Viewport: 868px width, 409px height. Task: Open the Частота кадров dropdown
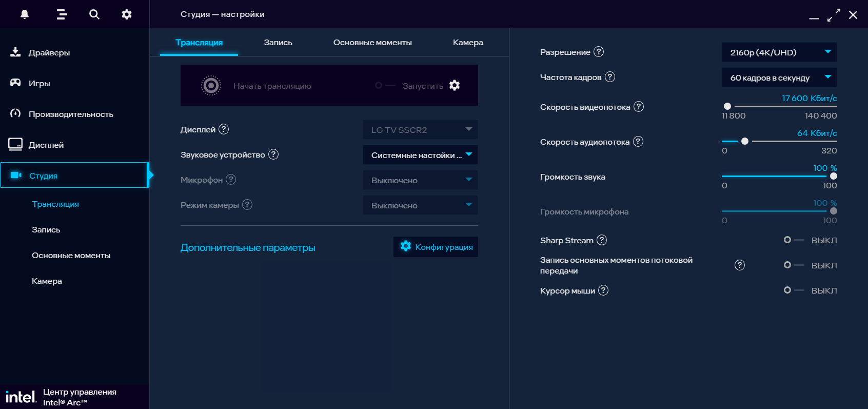(x=779, y=77)
